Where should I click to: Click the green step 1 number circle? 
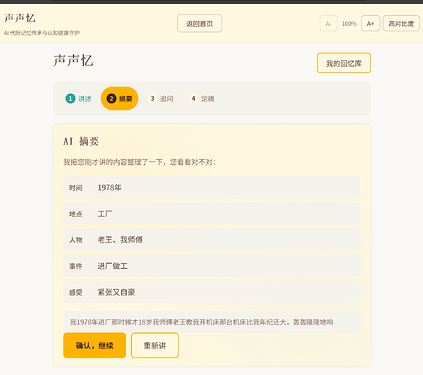click(x=70, y=99)
